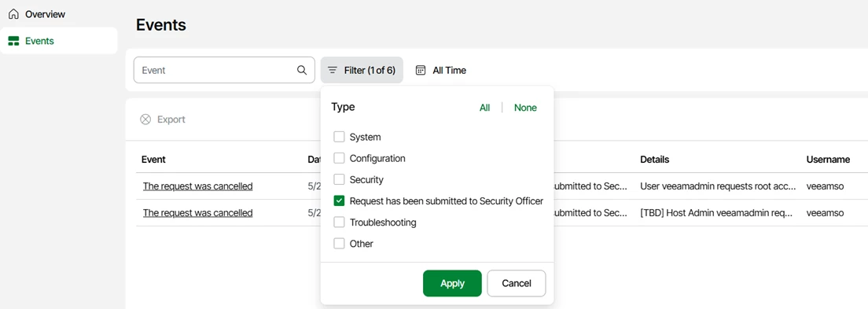Click the Export circle icon

pos(145,120)
